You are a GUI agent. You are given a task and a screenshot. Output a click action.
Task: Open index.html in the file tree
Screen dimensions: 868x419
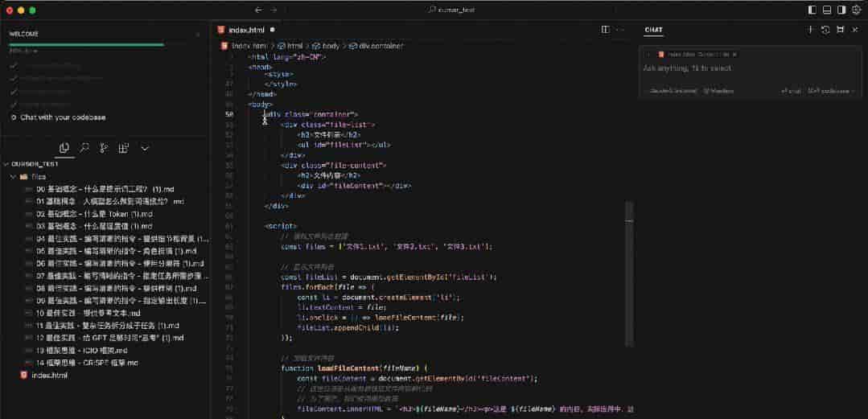[x=49, y=376]
